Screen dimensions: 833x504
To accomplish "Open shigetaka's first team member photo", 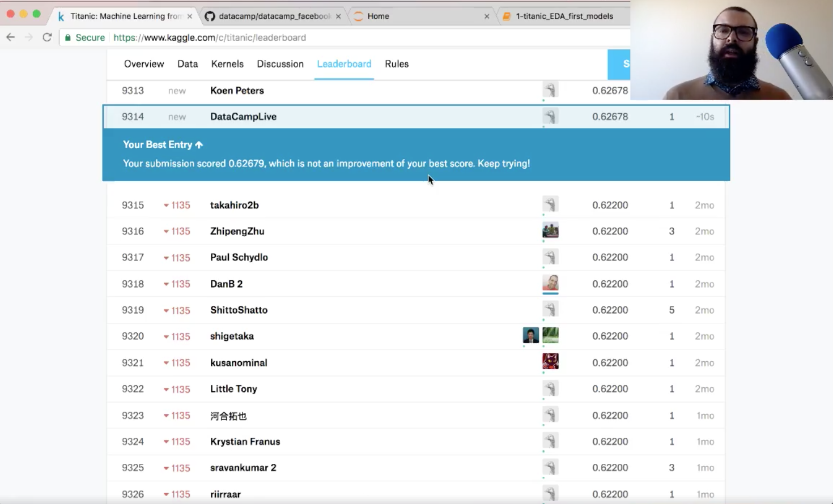I will coord(531,335).
